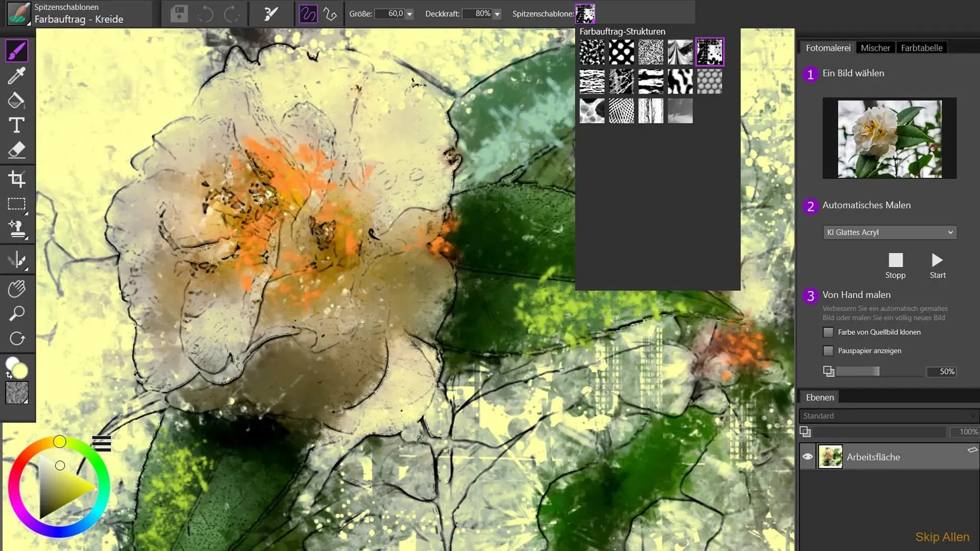This screenshot has width=980, height=551.
Task: Click the Größe 60,0 value field
Action: [390, 14]
